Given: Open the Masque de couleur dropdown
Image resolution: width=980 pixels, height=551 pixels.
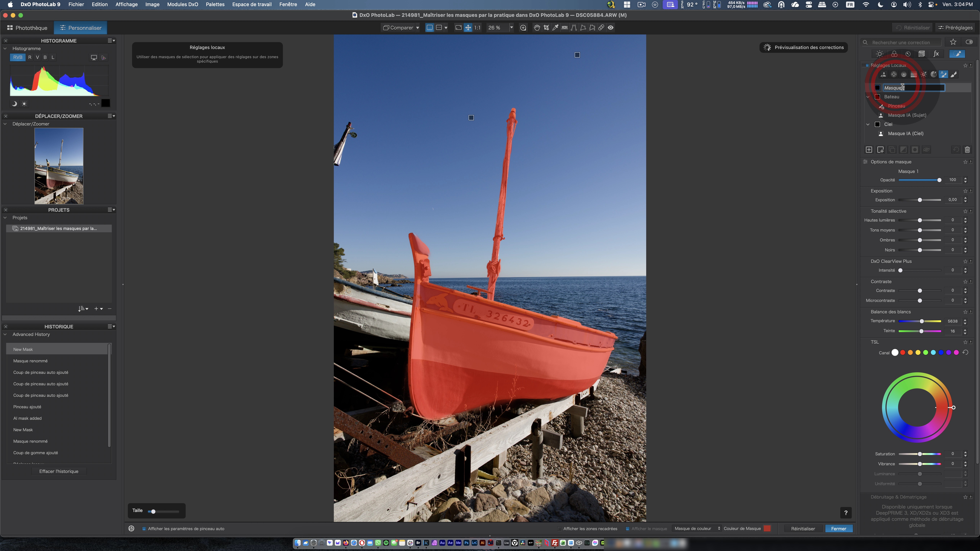Looking at the screenshot, I should 697,529.
